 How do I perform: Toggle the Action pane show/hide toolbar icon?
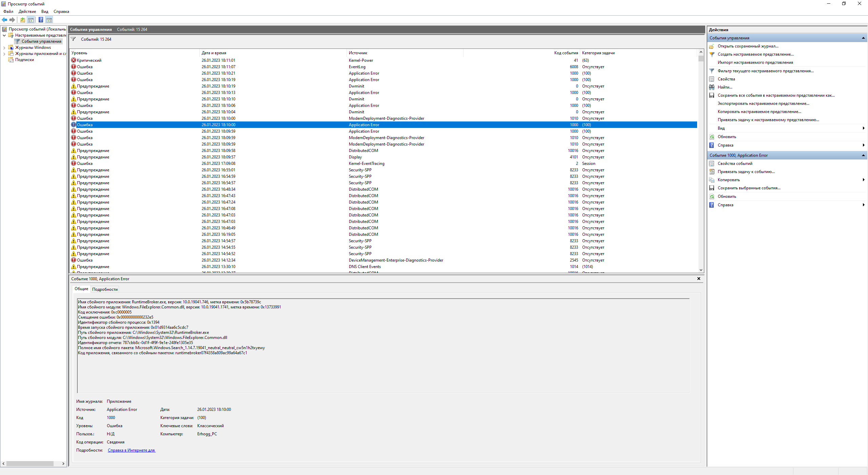click(x=49, y=20)
